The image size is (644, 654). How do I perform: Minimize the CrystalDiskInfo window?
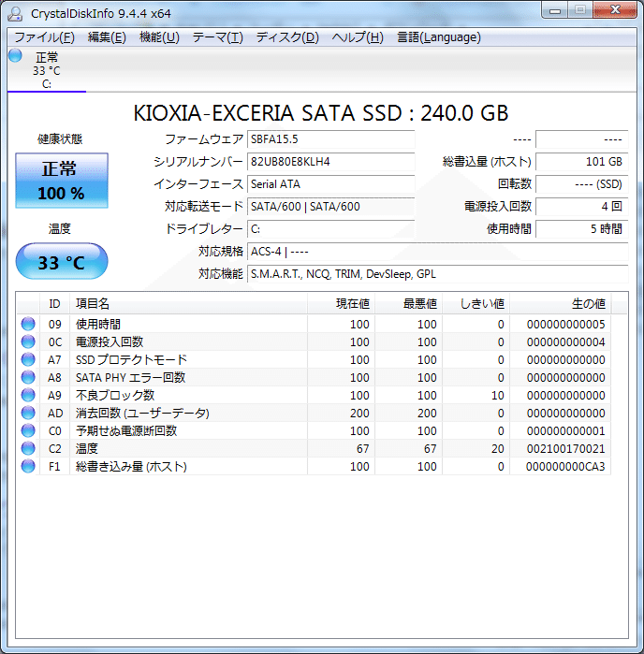click(x=555, y=10)
